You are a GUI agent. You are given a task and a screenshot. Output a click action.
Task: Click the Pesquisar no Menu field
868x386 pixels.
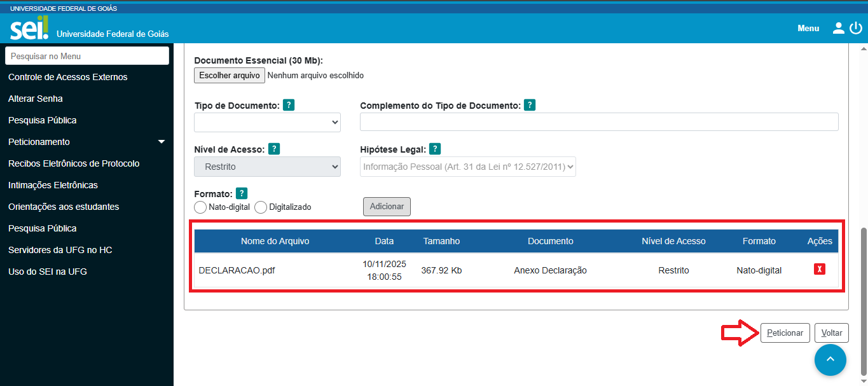click(x=87, y=56)
